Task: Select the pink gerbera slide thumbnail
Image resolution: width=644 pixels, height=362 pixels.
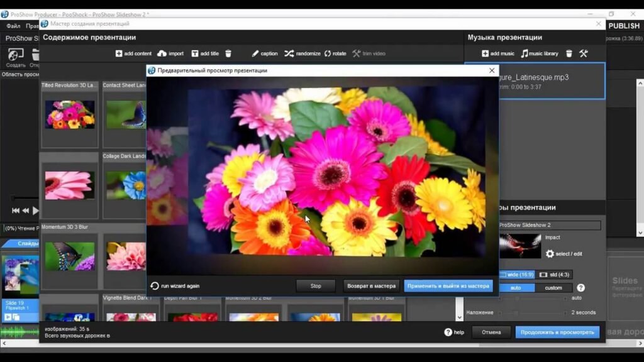Action: (x=70, y=185)
